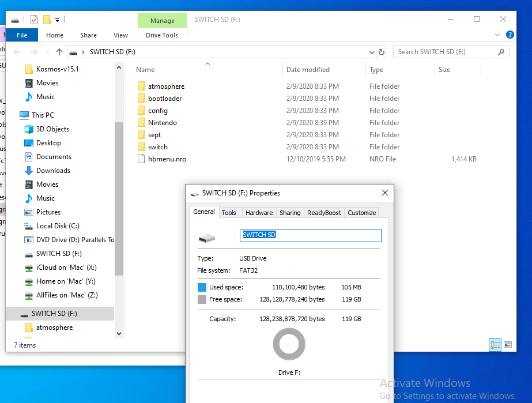
Task: Open the View ribbon tab
Action: coord(120,35)
